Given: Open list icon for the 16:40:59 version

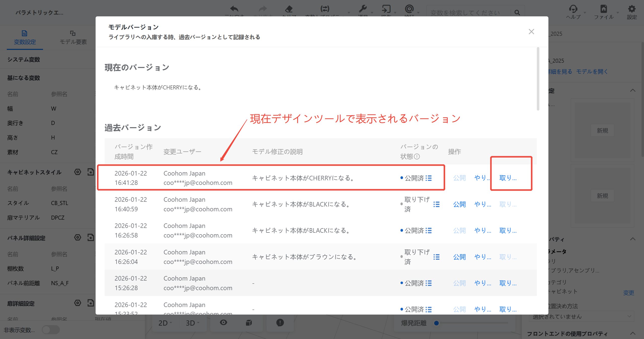Looking at the screenshot, I should 436,205.
